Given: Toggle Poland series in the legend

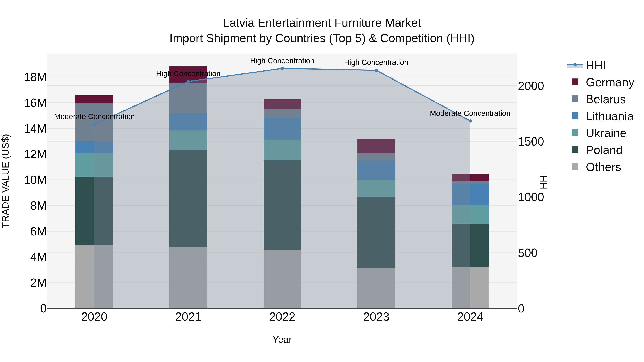Looking at the screenshot, I should point(597,150).
